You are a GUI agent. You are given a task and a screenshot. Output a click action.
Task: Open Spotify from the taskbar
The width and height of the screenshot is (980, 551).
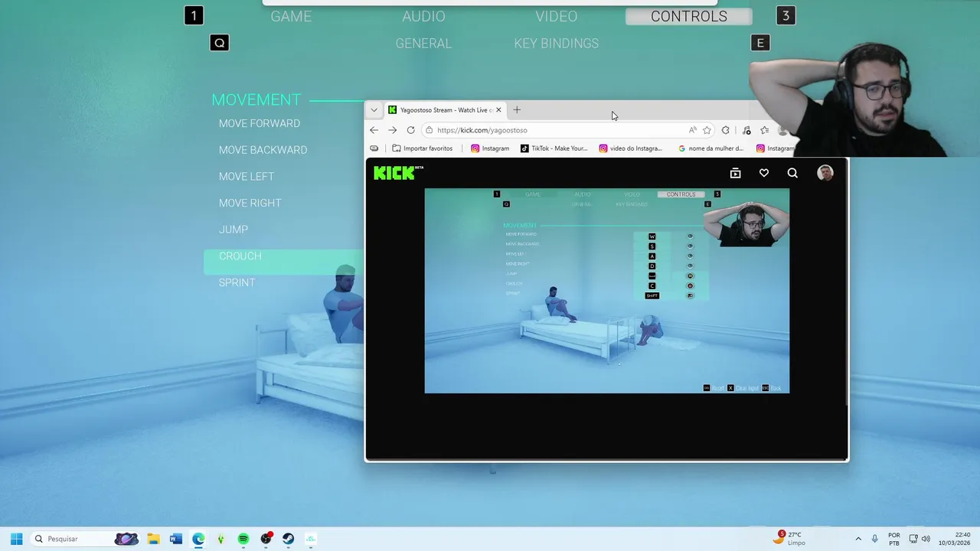tap(243, 539)
